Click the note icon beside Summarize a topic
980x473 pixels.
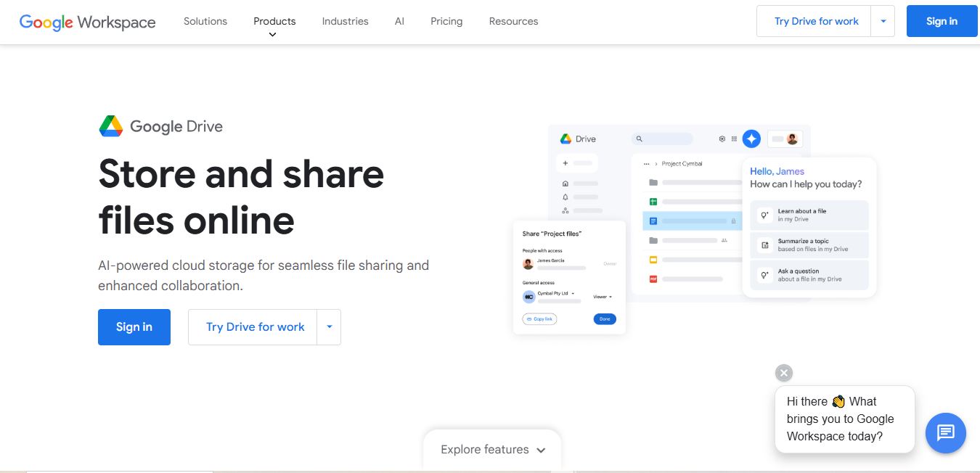[764, 245]
